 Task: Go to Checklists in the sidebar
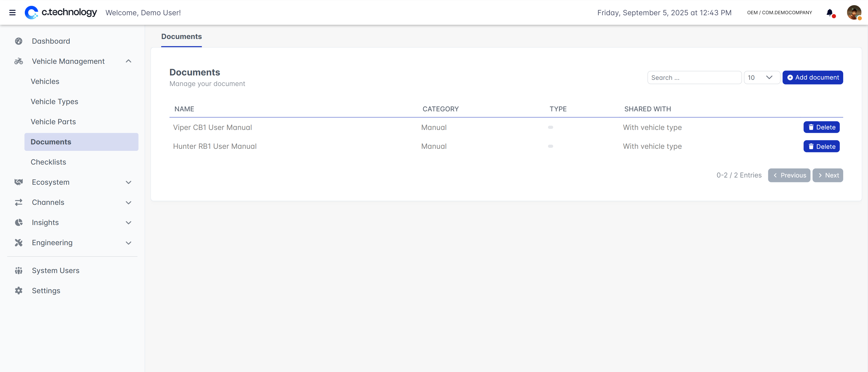point(48,162)
